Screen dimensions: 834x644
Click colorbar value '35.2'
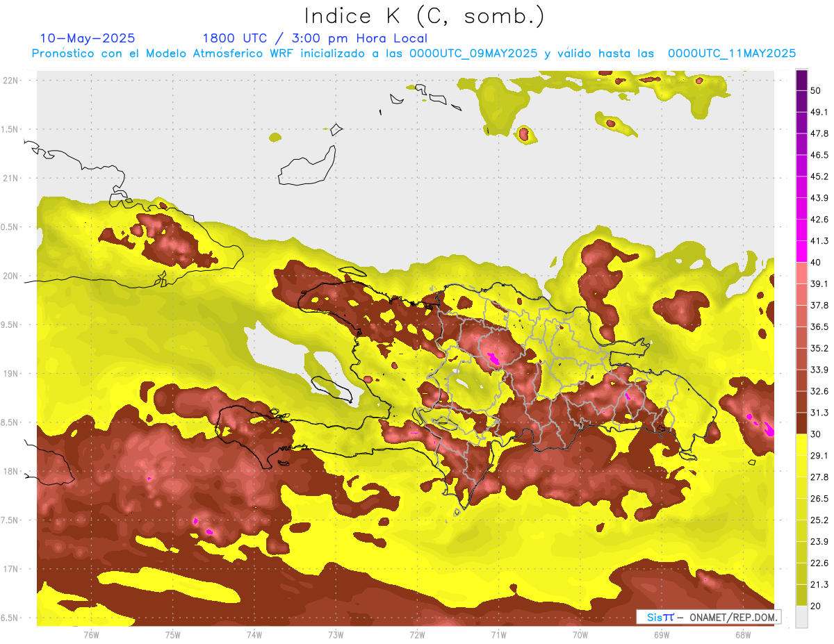pyautogui.click(x=819, y=348)
